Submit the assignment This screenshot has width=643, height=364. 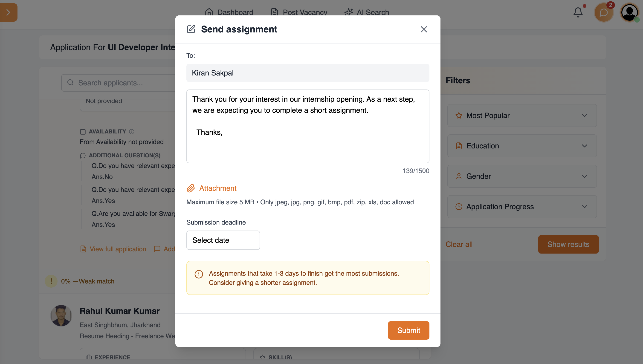pyautogui.click(x=408, y=330)
